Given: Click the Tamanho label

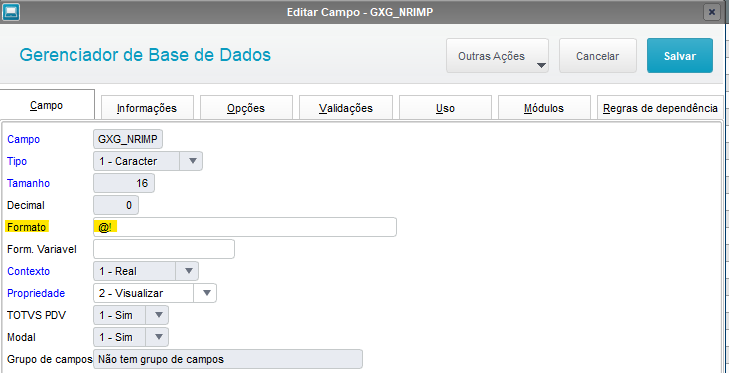Looking at the screenshot, I should point(28,183).
